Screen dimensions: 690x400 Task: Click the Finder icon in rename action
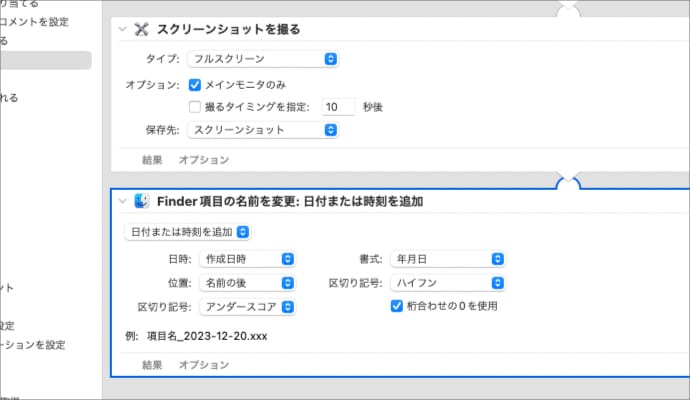tap(141, 201)
